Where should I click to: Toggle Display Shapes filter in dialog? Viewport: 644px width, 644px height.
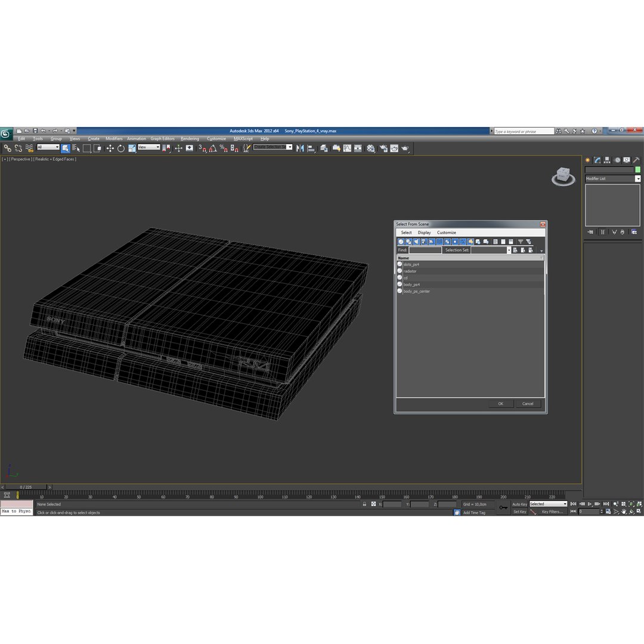pos(408,242)
